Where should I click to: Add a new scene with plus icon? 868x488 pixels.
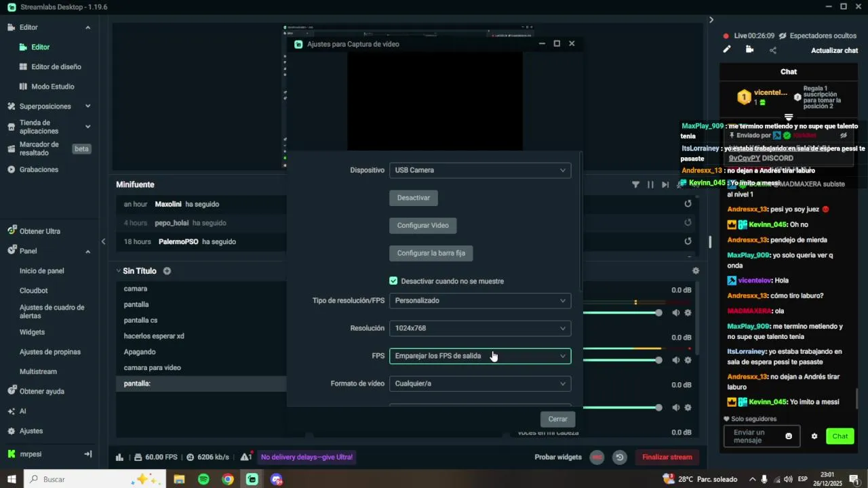(x=167, y=271)
